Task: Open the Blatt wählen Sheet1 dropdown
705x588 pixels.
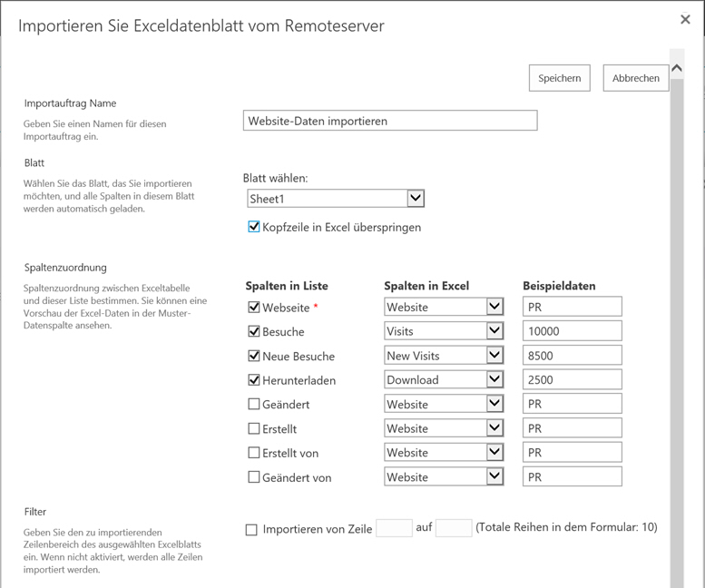Action: pos(336,198)
